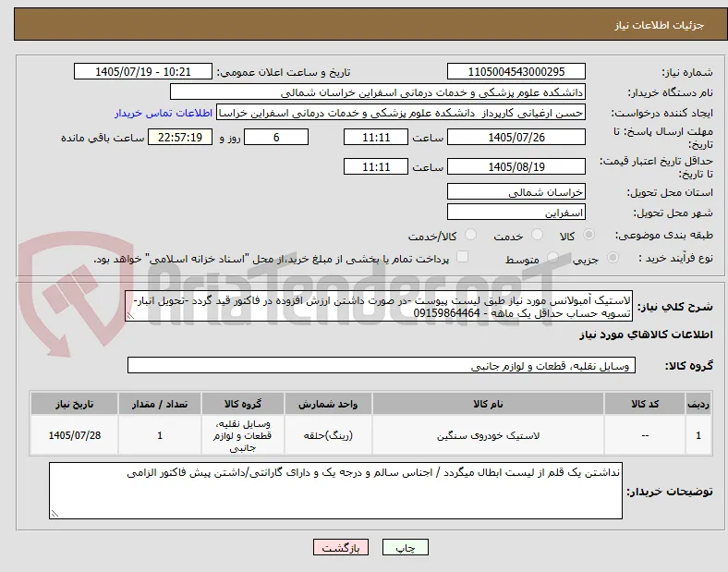Select the کالا radio button
This screenshot has height=572, width=728.
(588, 235)
